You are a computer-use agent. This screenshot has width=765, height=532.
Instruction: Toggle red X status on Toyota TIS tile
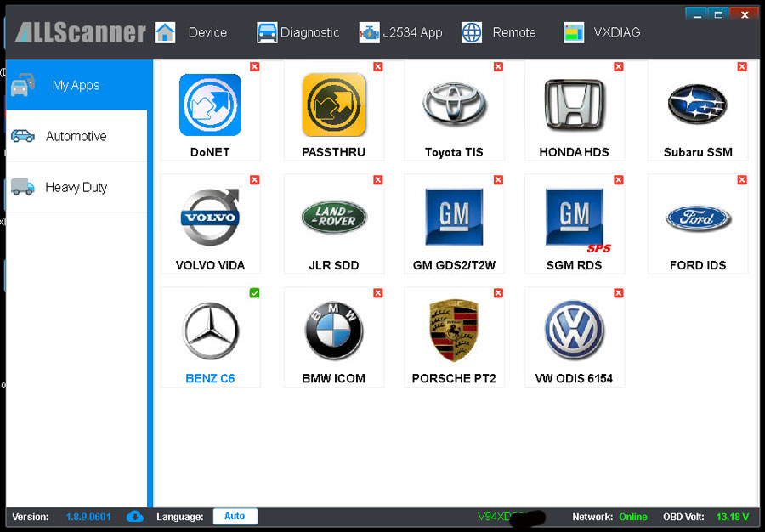point(498,67)
